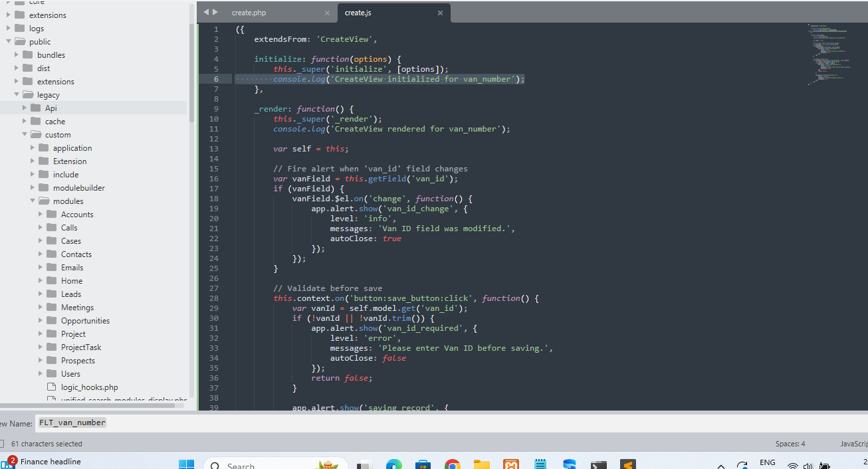Expand the Accounts folder

click(41, 215)
